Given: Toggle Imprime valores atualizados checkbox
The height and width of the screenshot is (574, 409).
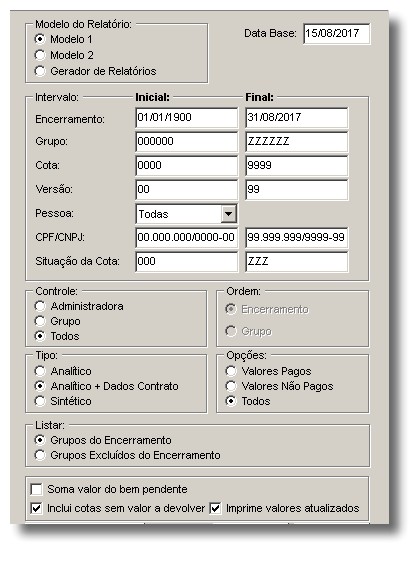Looking at the screenshot, I should click(215, 508).
